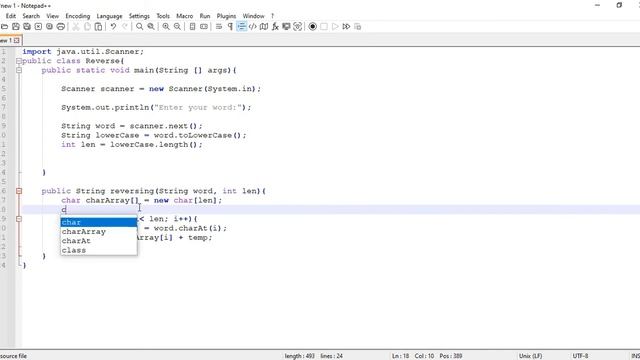Close the 'new 1' document tab

[17, 40]
